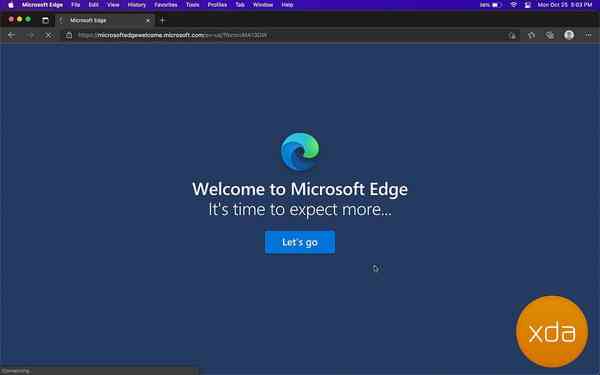Open the Window menu
This screenshot has width=600, height=375.
pos(263,5)
